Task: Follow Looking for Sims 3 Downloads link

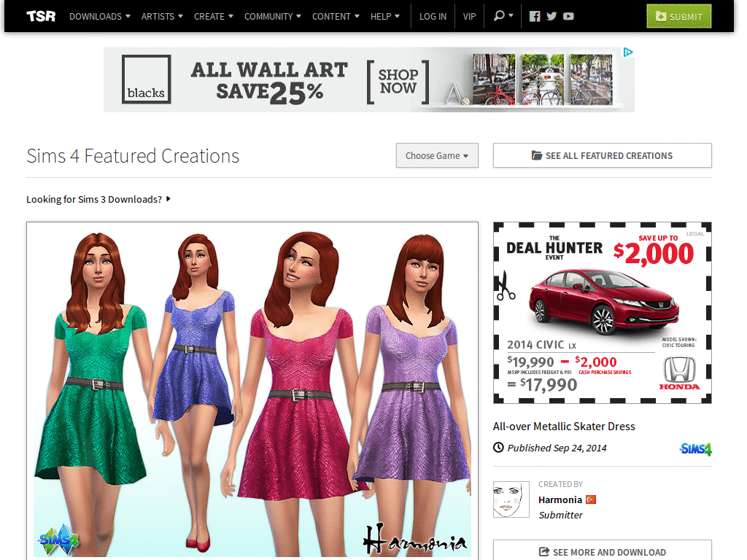Action: tap(98, 199)
